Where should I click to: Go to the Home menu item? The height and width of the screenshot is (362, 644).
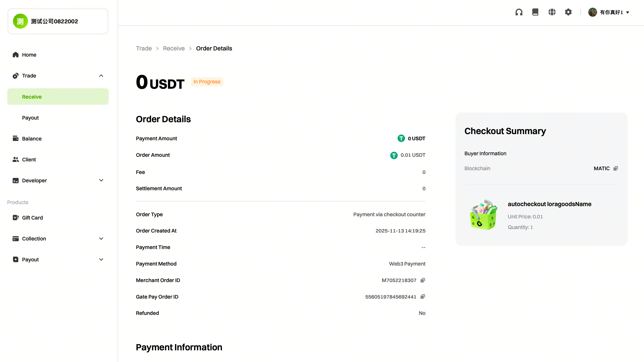[x=29, y=55]
